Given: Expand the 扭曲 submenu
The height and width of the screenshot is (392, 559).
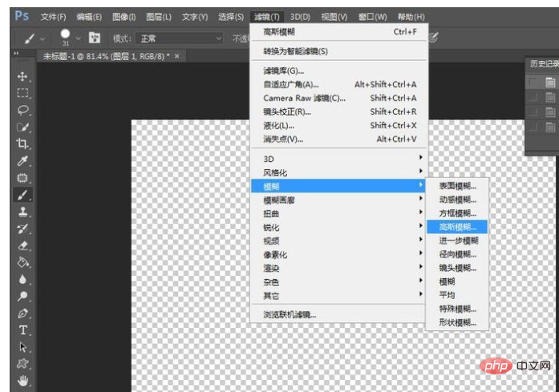Looking at the screenshot, I should [338, 213].
